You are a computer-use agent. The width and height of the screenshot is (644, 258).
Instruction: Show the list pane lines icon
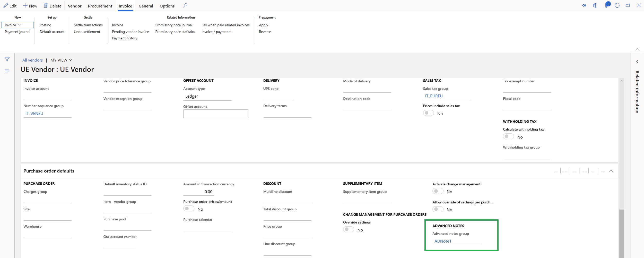7,71
